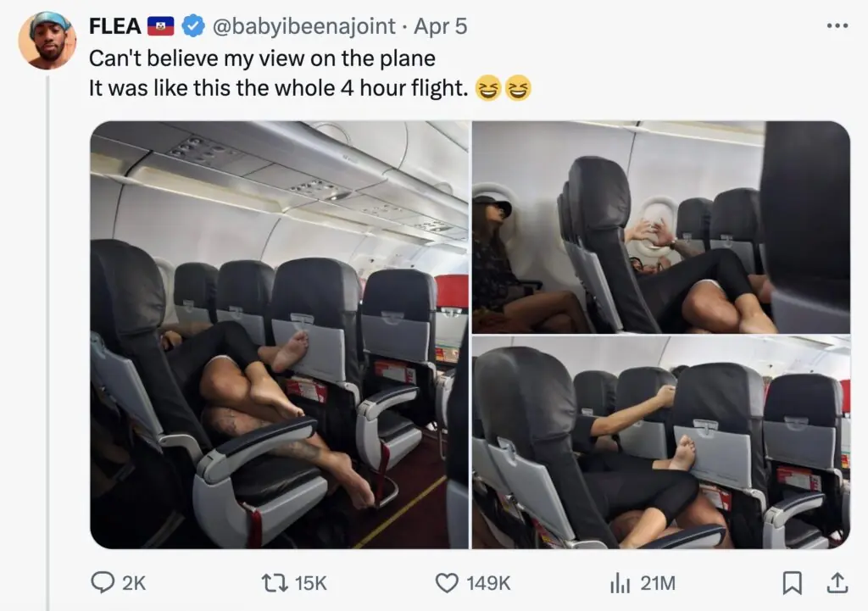Viewport: 868px width, 611px height.
Task: Open the reply comment icon
Action: (x=103, y=582)
